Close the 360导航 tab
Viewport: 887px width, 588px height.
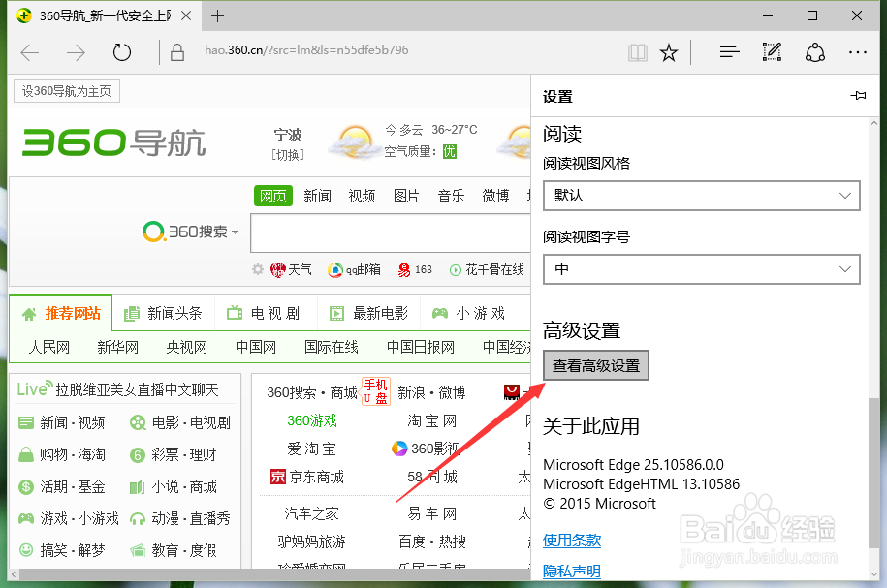(185, 15)
